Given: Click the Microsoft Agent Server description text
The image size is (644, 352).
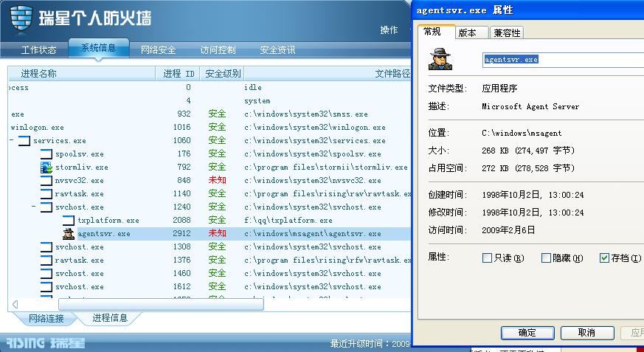Looking at the screenshot, I should (x=530, y=106).
